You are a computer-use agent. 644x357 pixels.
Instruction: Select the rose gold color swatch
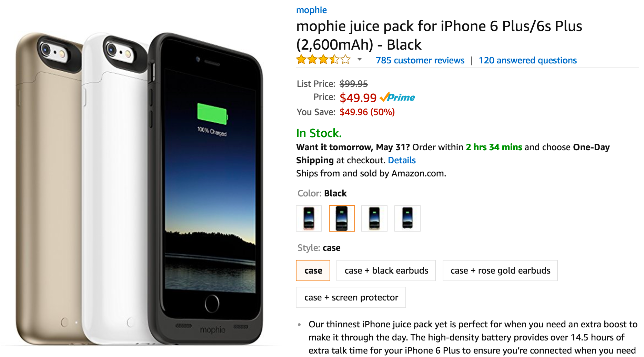(x=309, y=218)
